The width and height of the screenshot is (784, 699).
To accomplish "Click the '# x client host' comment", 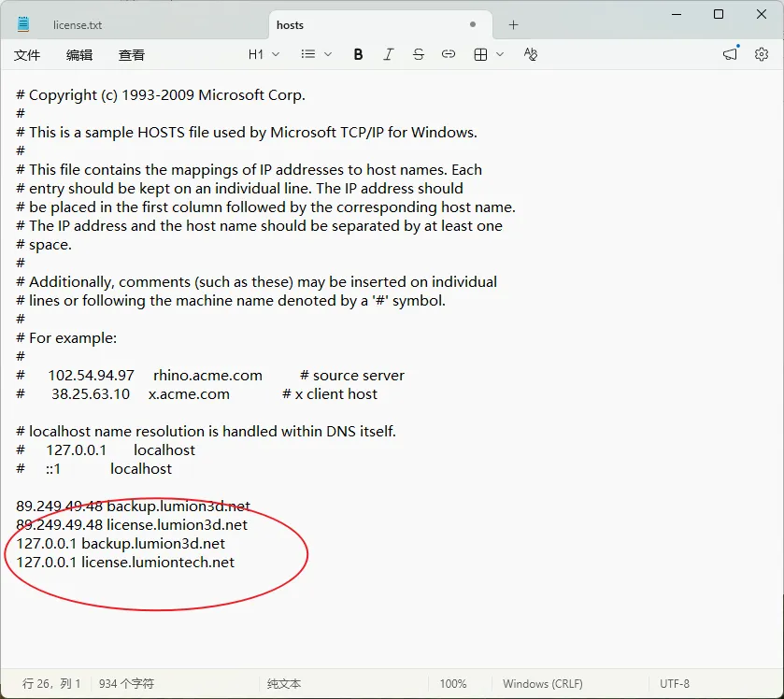I will coord(330,394).
